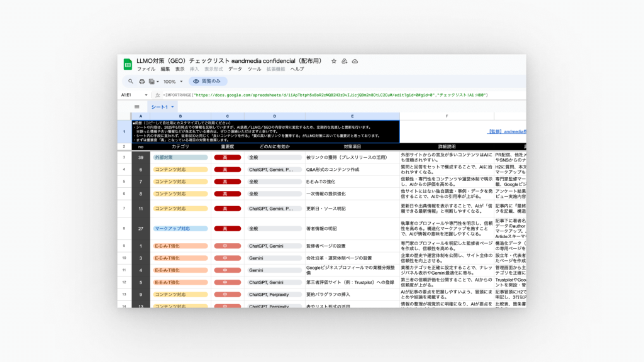Open the search magnifier in toolbar
644x362 pixels.
tap(131, 82)
